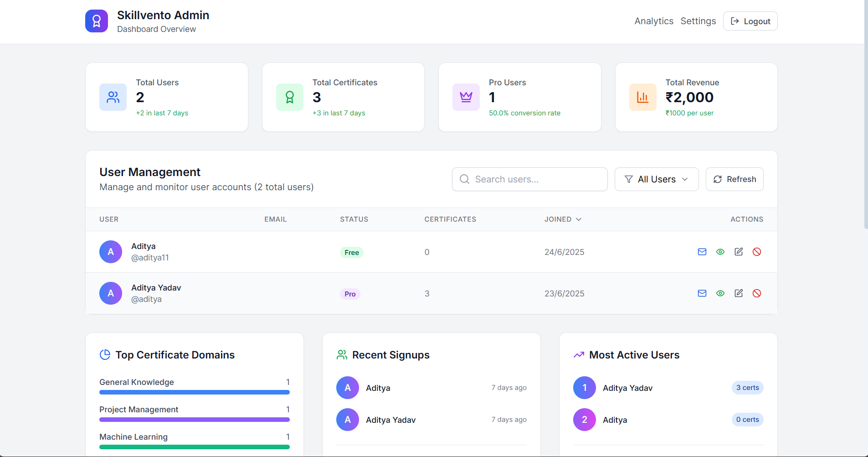This screenshot has height=457, width=868.
Task: Click rank 2 badge in Most Active Users
Action: pos(585,420)
